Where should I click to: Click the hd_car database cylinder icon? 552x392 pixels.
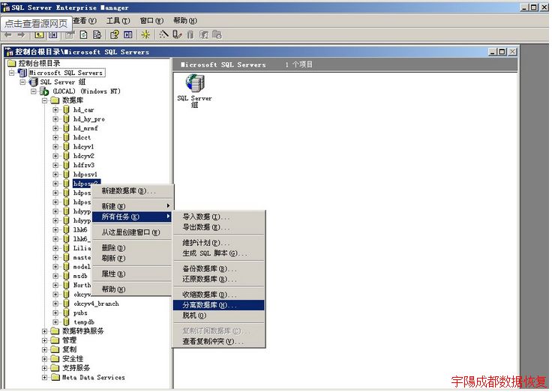pos(66,109)
